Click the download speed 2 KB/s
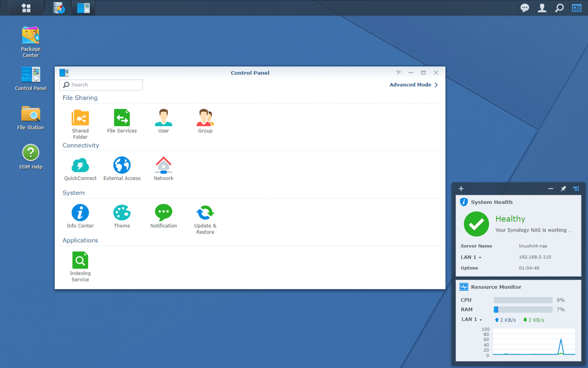This screenshot has width=588, height=368. tap(533, 320)
